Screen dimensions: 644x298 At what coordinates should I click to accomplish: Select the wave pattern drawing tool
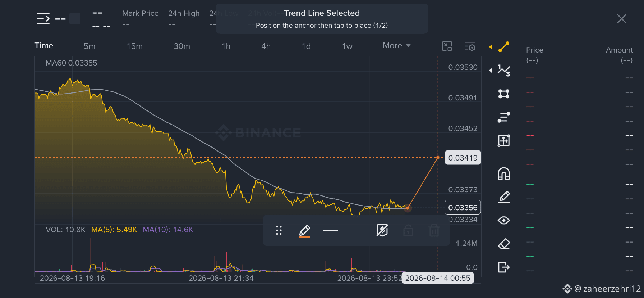tap(504, 71)
